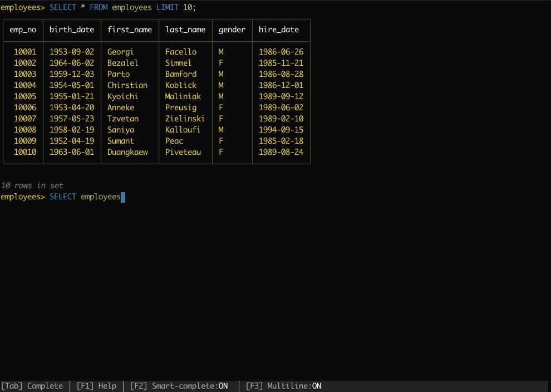The width and height of the screenshot is (551, 392).
Task: Click last name Bamford
Action: (x=181, y=74)
